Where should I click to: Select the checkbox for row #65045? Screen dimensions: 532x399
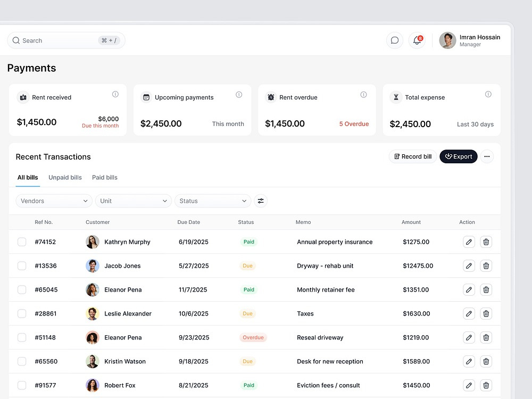(x=22, y=290)
